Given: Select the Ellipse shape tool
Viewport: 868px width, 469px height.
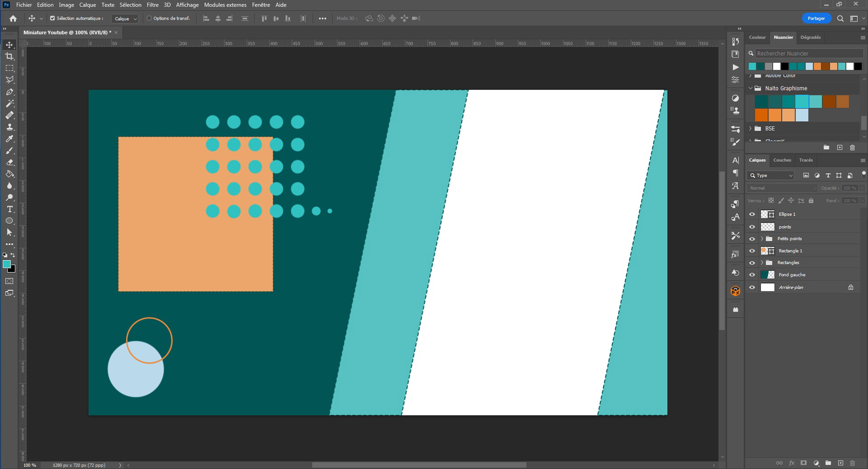Looking at the screenshot, I should click(x=9, y=221).
